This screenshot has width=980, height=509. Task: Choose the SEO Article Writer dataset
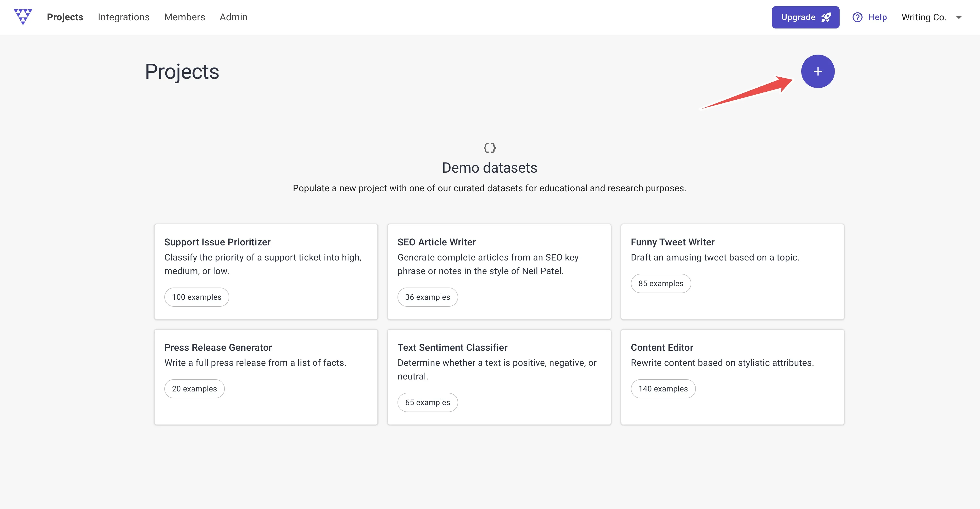(x=499, y=272)
